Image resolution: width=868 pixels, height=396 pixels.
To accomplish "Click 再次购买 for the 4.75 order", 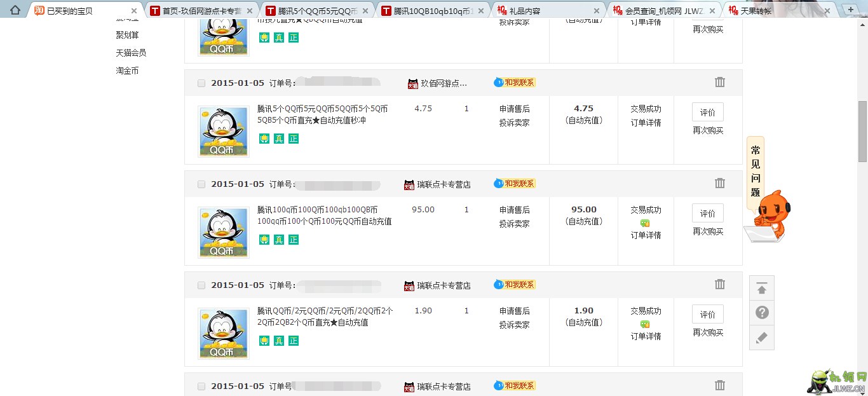I will click(708, 130).
